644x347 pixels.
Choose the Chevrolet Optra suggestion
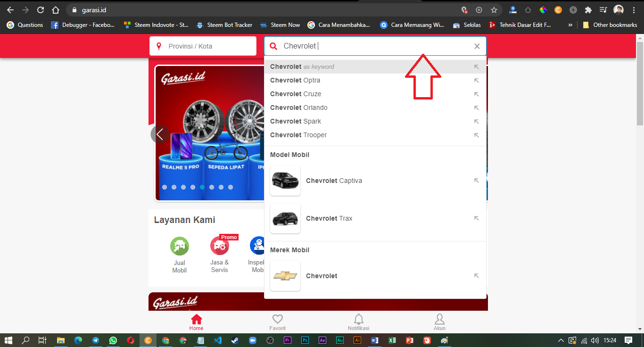pos(375,80)
